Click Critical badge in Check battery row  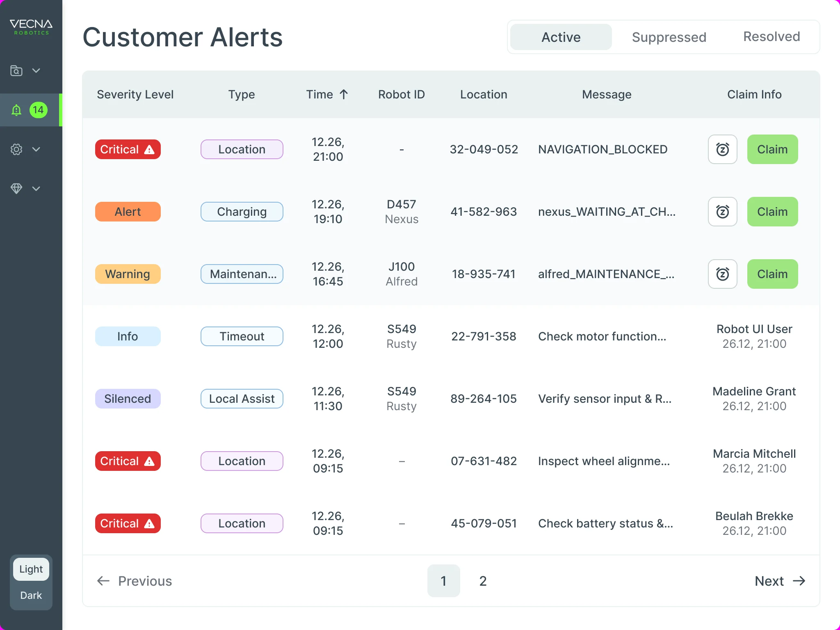128,523
